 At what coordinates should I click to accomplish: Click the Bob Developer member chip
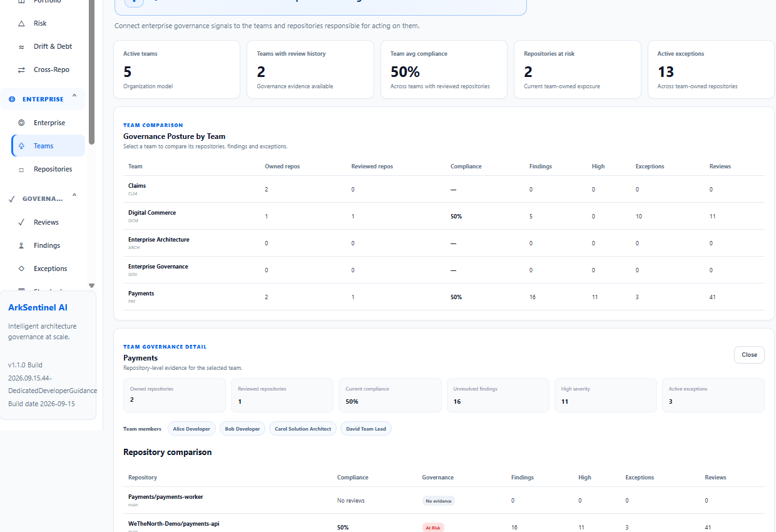click(x=243, y=429)
